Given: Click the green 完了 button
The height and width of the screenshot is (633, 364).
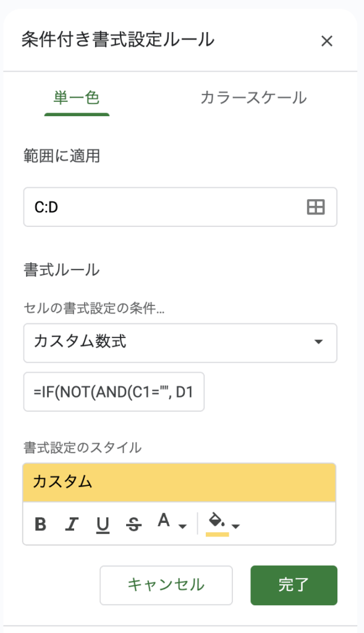Looking at the screenshot, I should (294, 585).
